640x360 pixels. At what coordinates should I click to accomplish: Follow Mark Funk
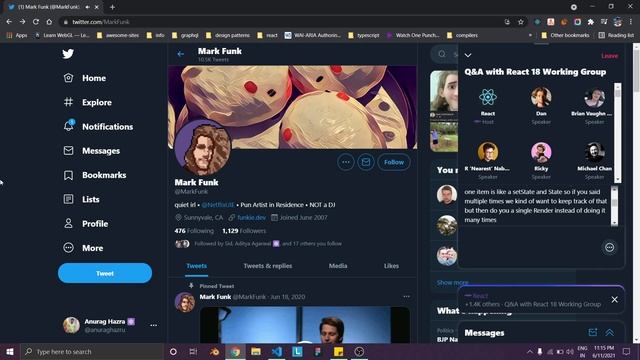coord(393,162)
